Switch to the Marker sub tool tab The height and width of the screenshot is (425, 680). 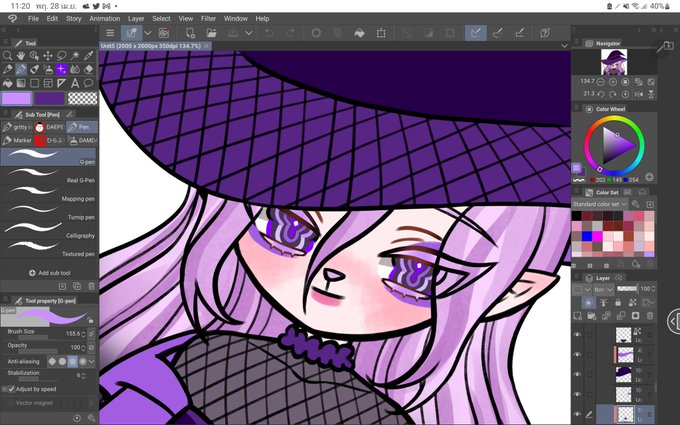tap(17, 140)
